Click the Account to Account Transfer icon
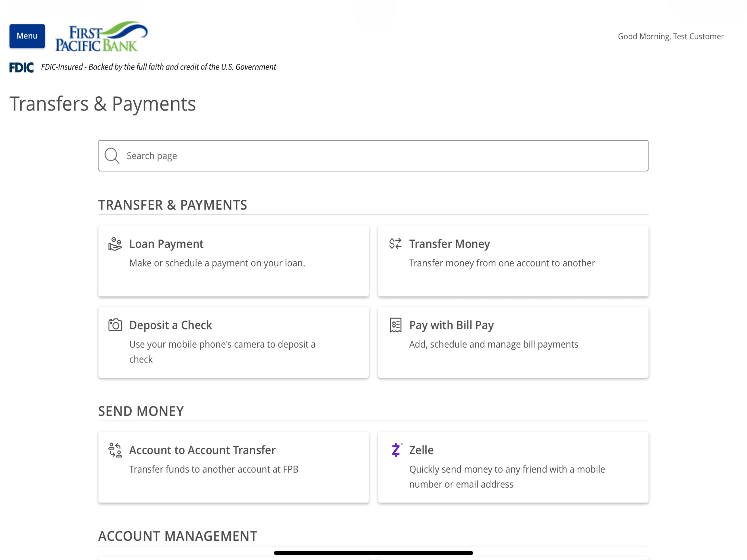Image resolution: width=747 pixels, height=560 pixels. [x=115, y=450]
